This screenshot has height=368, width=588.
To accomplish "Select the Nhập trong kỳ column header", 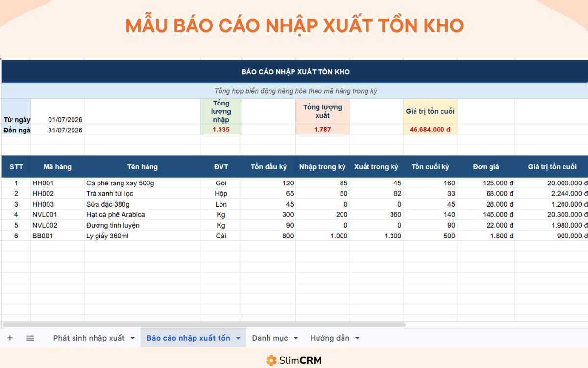I will coord(322,167).
